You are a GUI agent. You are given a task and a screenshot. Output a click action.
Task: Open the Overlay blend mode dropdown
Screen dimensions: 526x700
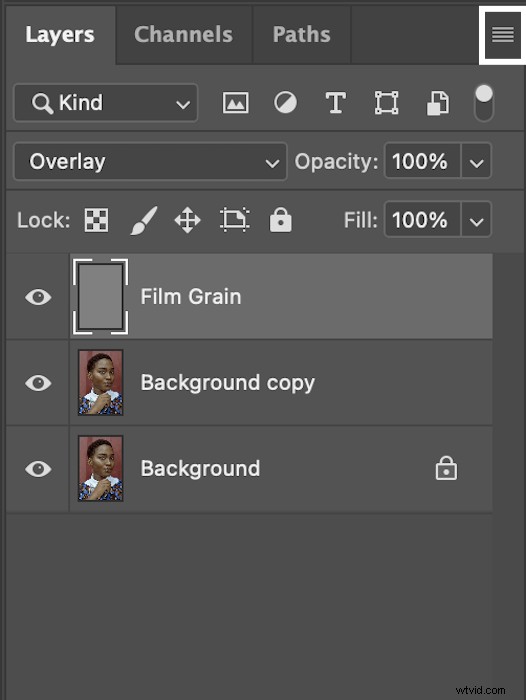click(x=150, y=162)
